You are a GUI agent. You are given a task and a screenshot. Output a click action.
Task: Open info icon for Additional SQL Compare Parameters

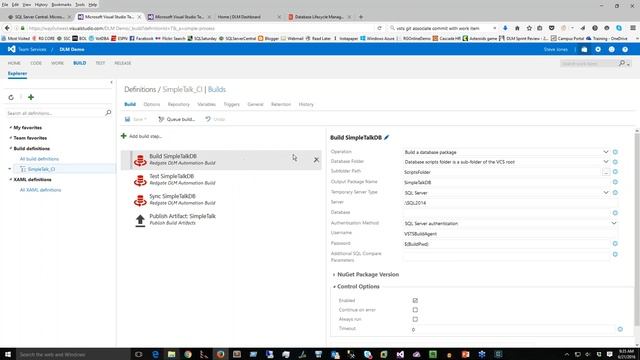(615, 254)
